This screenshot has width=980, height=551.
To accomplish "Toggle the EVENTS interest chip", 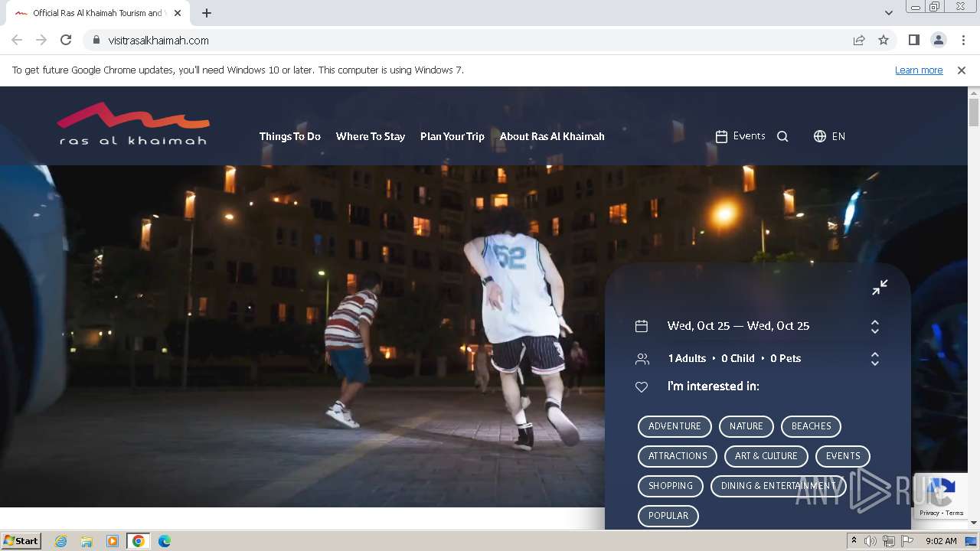I will pyautogui.click(x=843, y=456).
